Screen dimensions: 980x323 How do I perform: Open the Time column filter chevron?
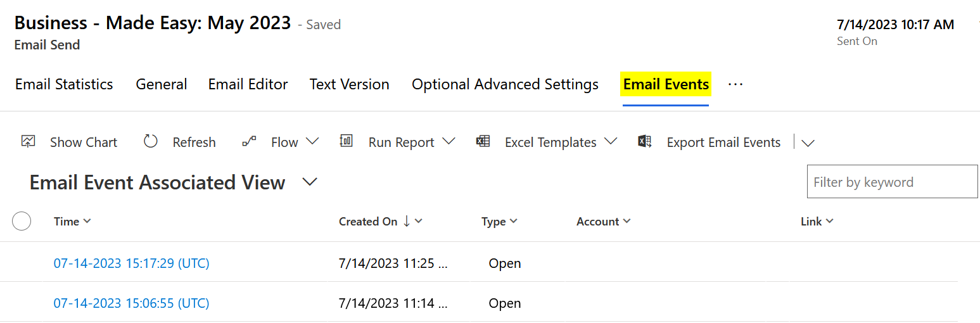[87, 221]
